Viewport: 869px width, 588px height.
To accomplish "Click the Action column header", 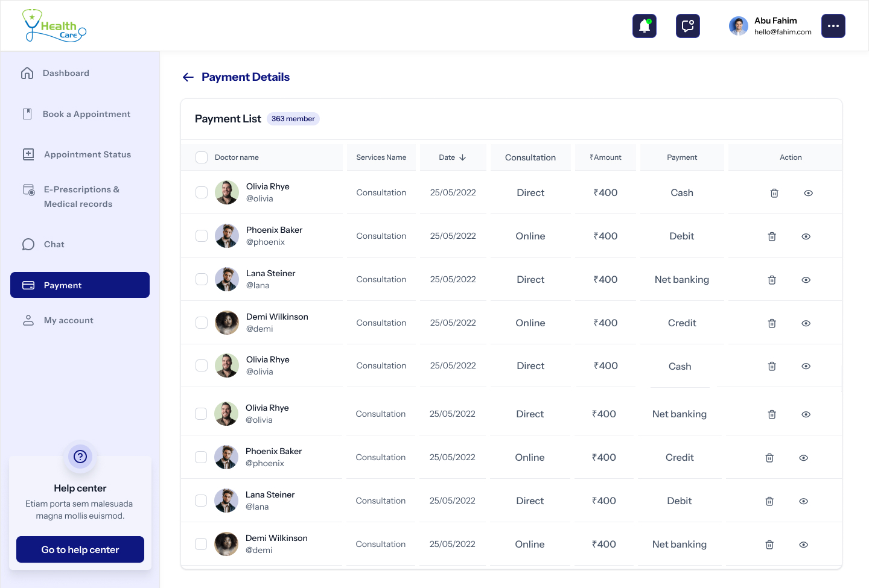I will [791, 157].
